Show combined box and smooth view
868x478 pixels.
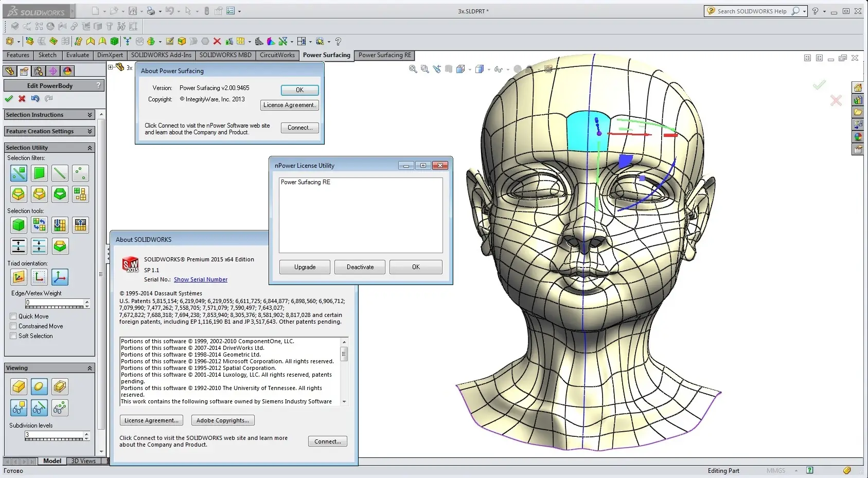[60, 386]
